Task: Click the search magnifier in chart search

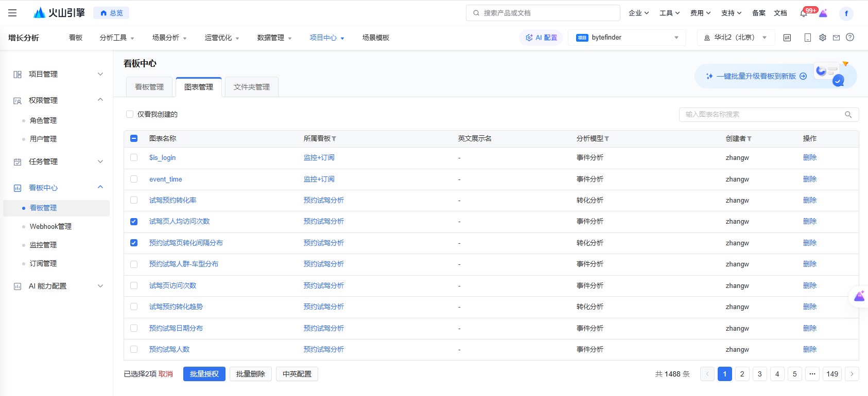Action: pos(848,115)
